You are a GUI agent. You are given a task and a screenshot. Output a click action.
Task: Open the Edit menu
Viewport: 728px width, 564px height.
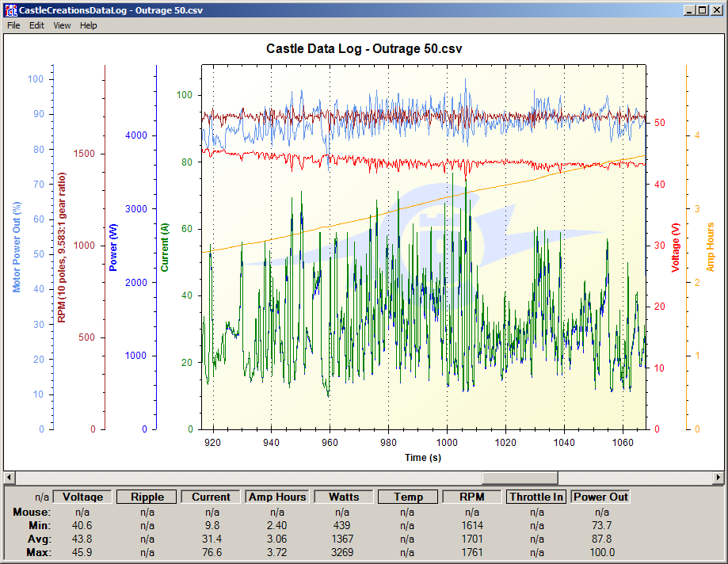36,25
